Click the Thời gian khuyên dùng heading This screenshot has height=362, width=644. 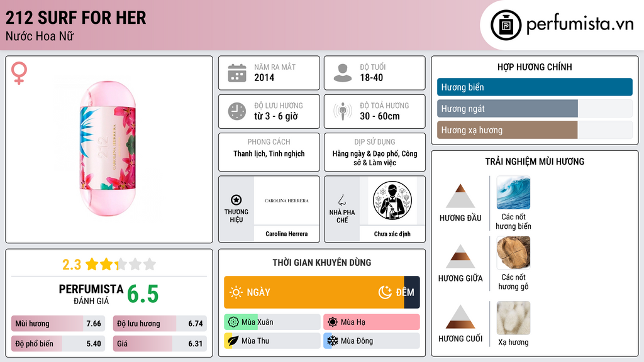point(321,263)
